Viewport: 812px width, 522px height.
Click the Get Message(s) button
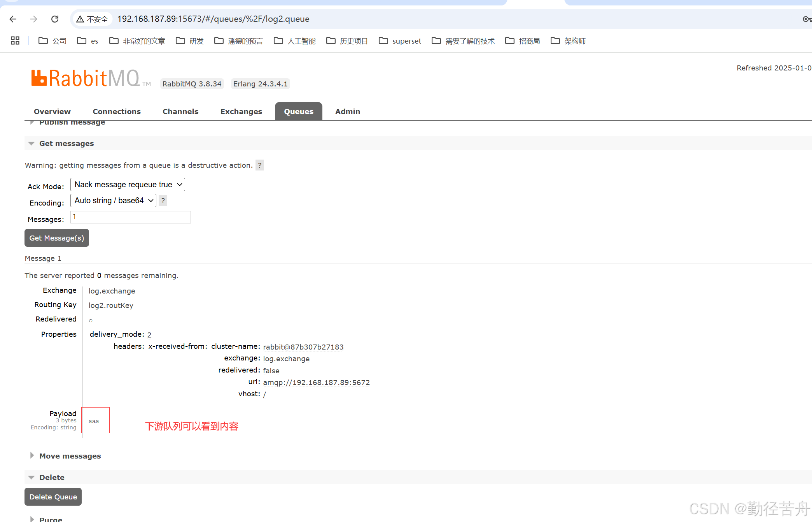(x=56, y=238)
